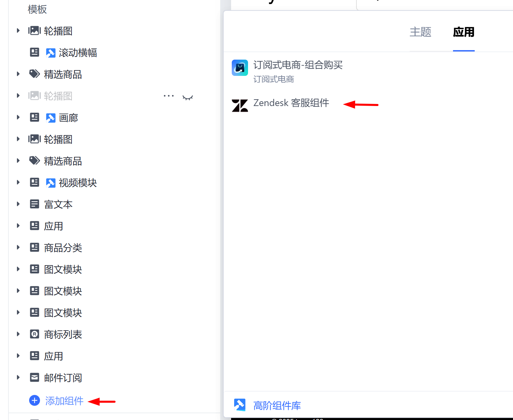
Task: Click the envelope icon beside 邮件订阅
Action: (x=35, y=377)
